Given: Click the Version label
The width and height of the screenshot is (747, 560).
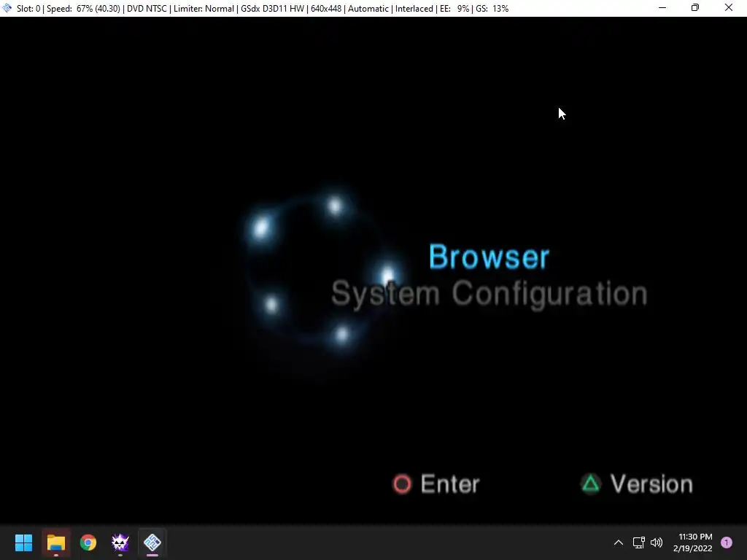Looking at the screenshot, I should (x=651, y=484).
